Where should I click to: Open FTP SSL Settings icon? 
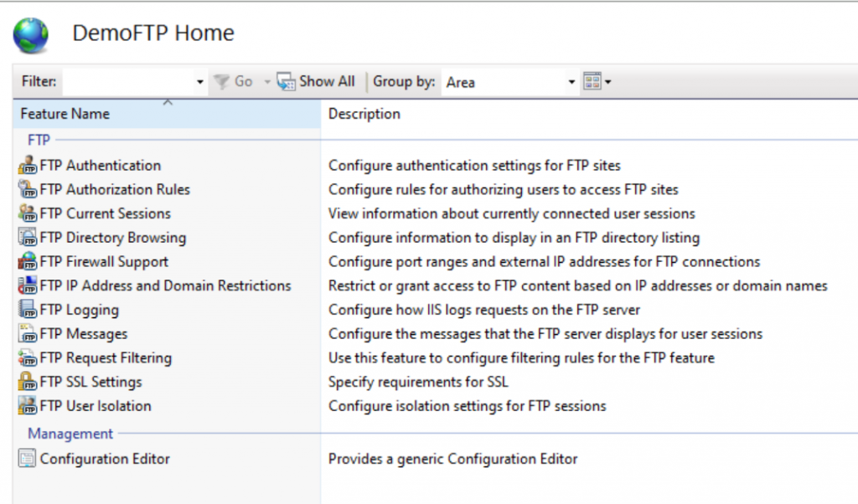pos(28,382)
